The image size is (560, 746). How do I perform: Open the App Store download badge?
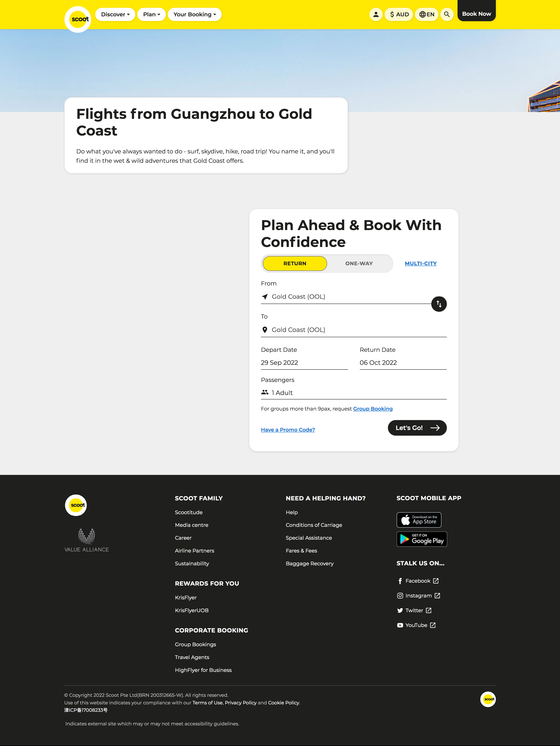[x=419, y=520]
